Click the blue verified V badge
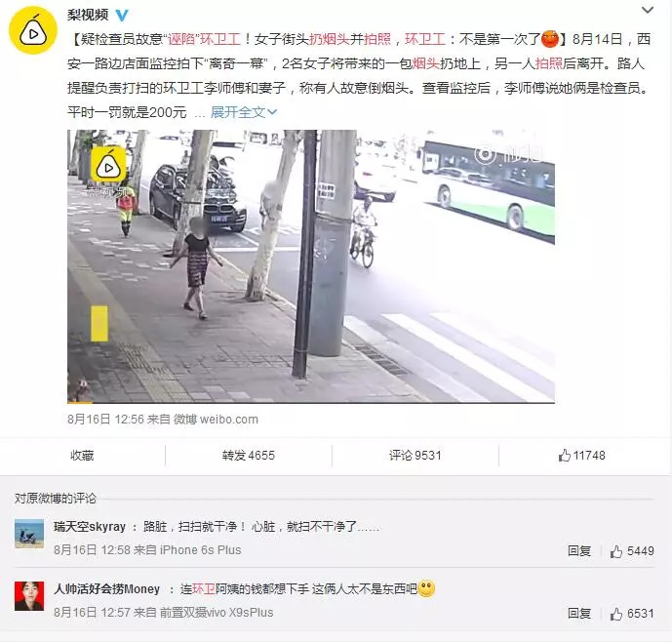 pos(123,16)
